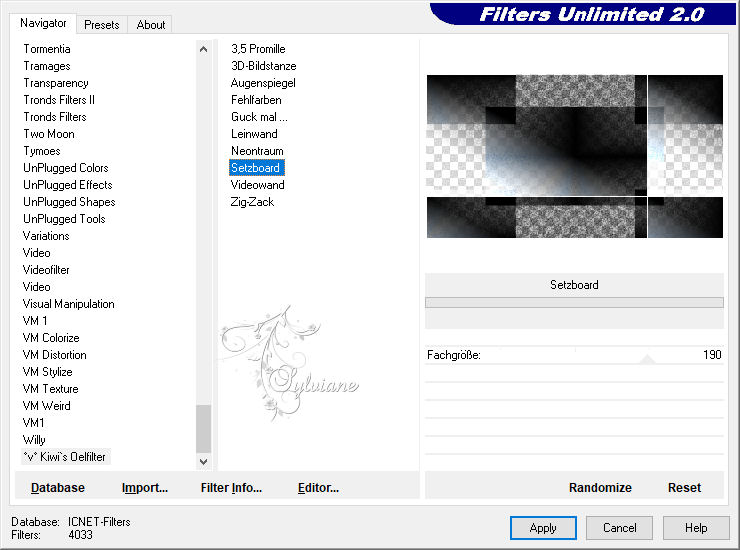740x550 pixels.
Task: Choose the 3,5 Promille filter
Action: click(258, 49)
